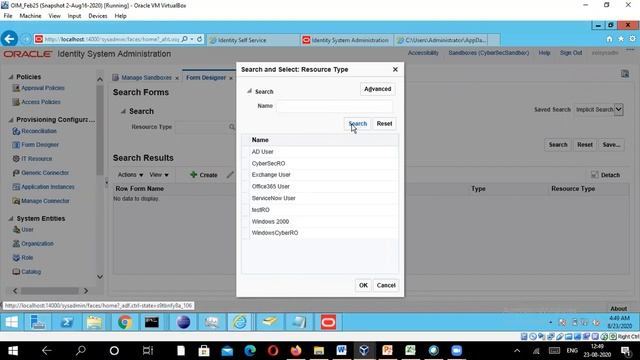This screenshot has width=640, height=360.
Task: Open VirtualBox Input menu
Action: pos(74,16)
